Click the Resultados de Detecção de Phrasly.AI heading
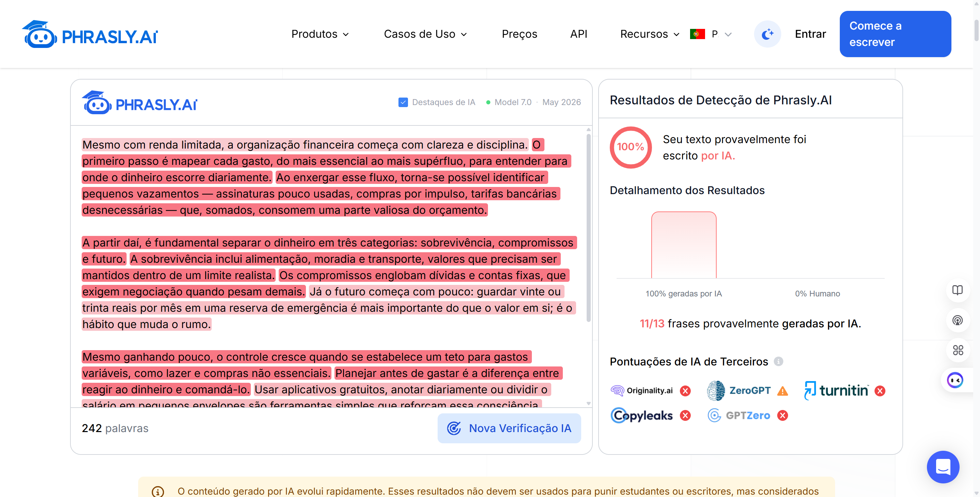 [721, 100]
